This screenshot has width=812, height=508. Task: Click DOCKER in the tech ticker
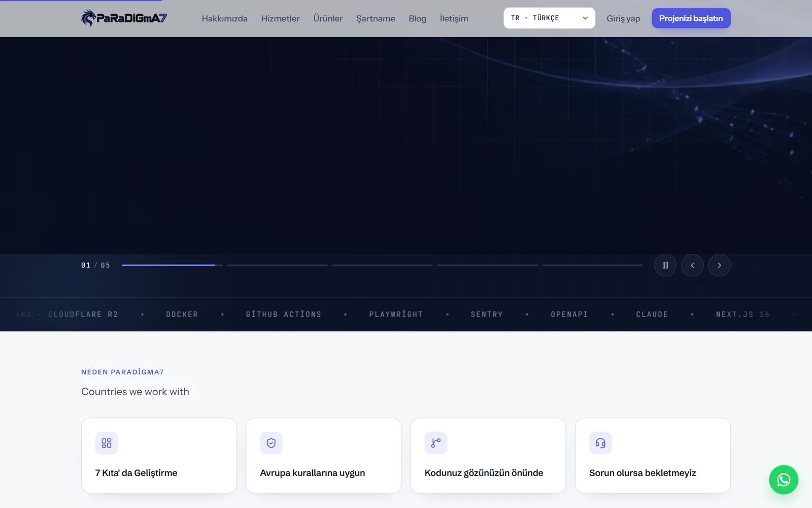(182, 314)
